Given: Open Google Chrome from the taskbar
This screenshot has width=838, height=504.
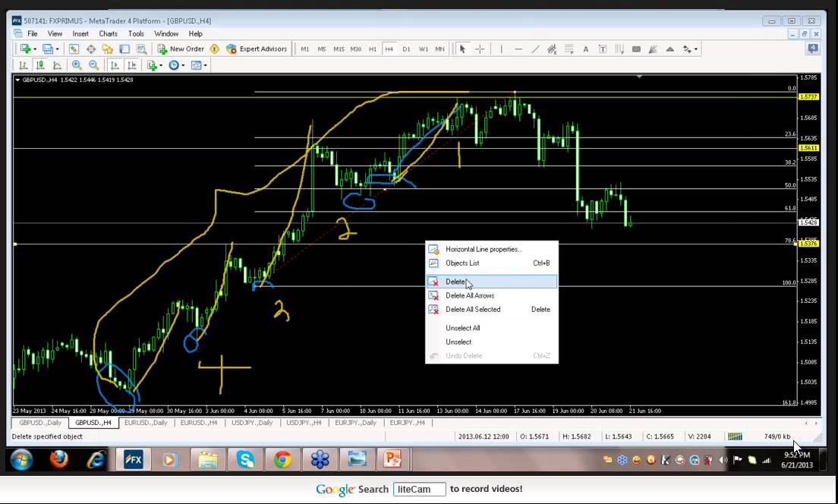Looking at the screenshot, I should pos(282,459).
